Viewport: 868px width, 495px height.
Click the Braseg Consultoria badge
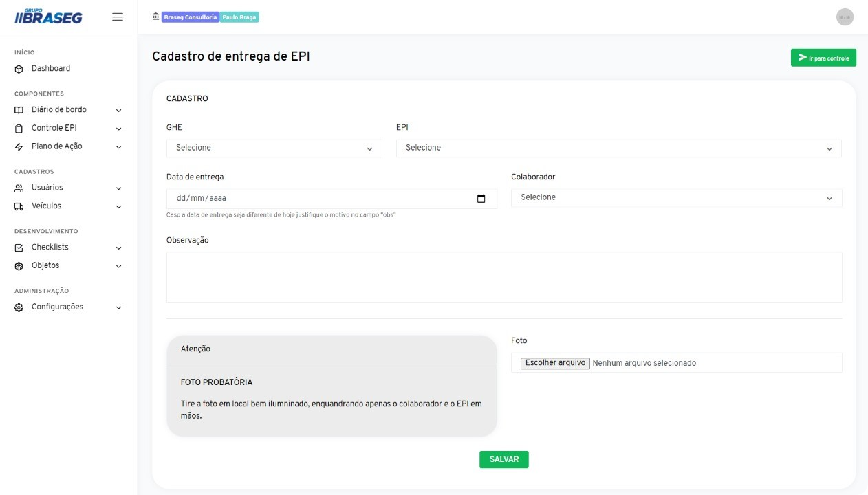(190, 17)
